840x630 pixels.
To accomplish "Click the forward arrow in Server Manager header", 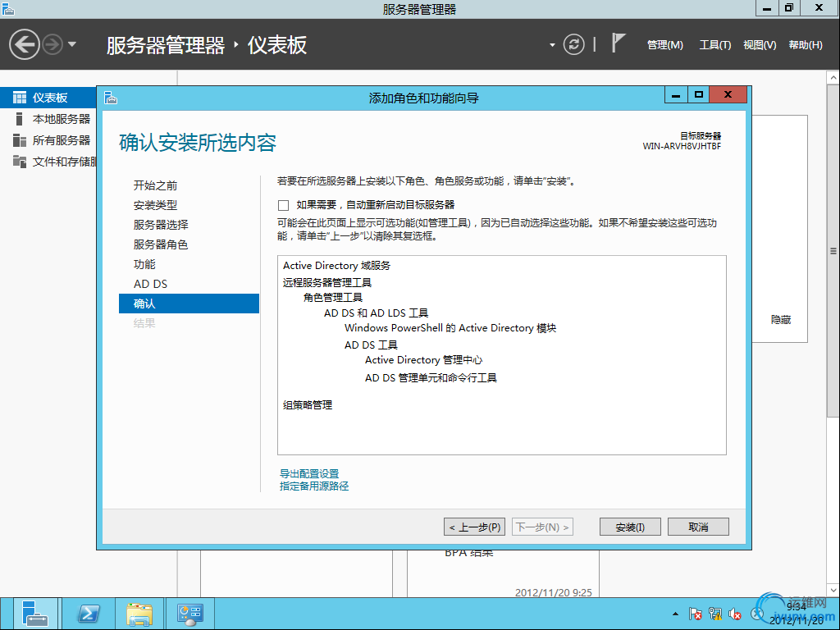I will click(x=52, y=44).
